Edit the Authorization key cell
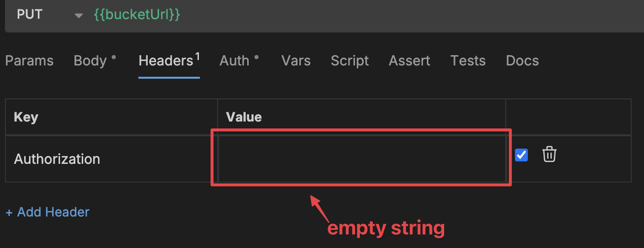Screen dimensions: 644x248 click(x=112, y=159)
